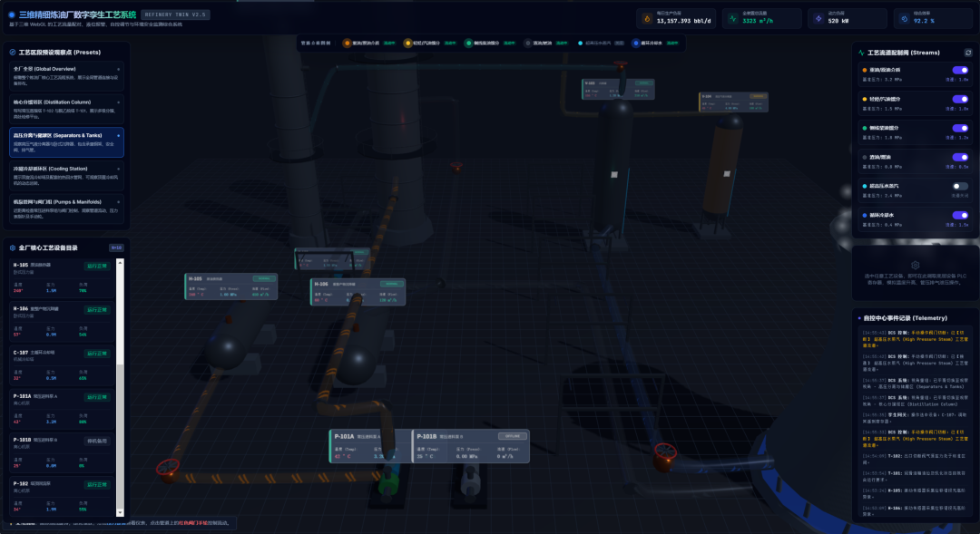The image size is (980, 534).
Task: Click the H-106 floating label in the 3D scene
Action: [x=358, y=292]
